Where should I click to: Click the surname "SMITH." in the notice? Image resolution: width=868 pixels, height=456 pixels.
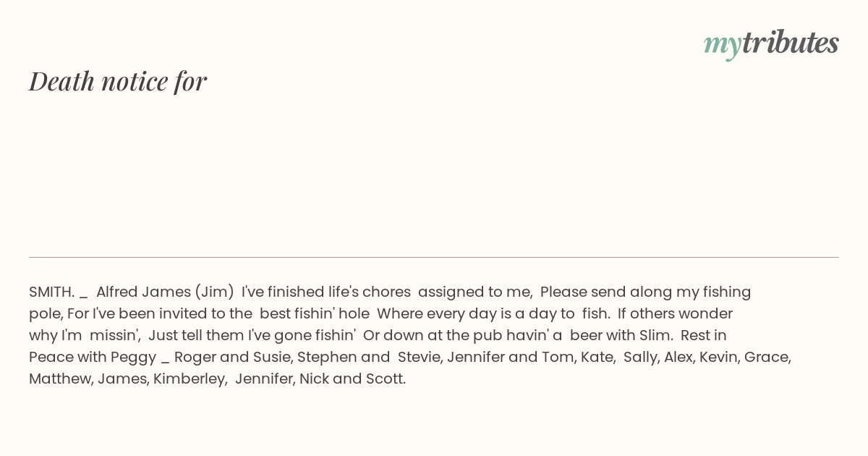pos(52,292)
